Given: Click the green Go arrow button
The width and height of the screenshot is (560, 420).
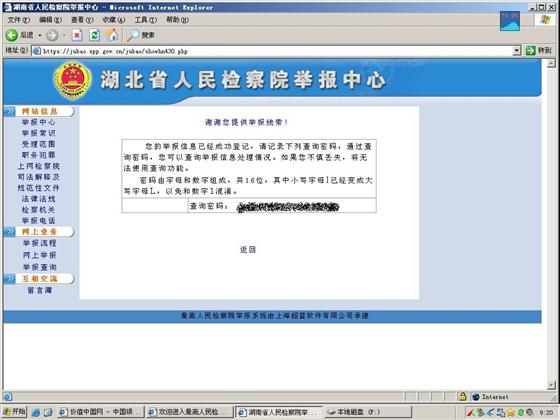Looking at the screenshot, I should click(531, 51).
